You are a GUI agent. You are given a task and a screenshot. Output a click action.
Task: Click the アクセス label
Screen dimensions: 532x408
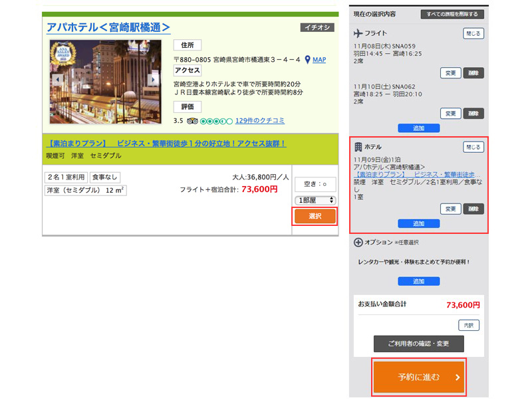click(x=188, y=70)
